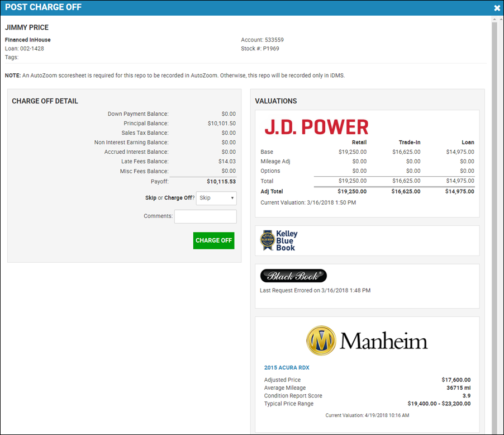
Task: Click the Accrued Interest Balance label
Action: (x=136, y=152)
